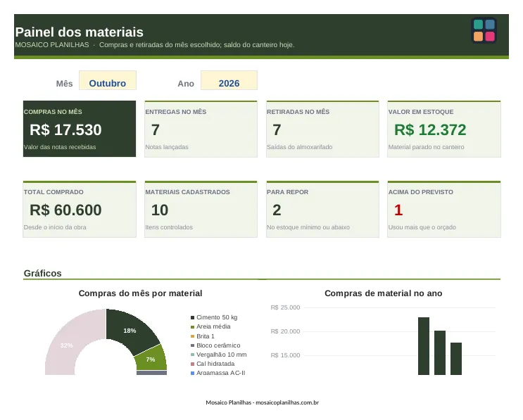
Task: Click the Itens controlados caption
Action: (169, 227)
